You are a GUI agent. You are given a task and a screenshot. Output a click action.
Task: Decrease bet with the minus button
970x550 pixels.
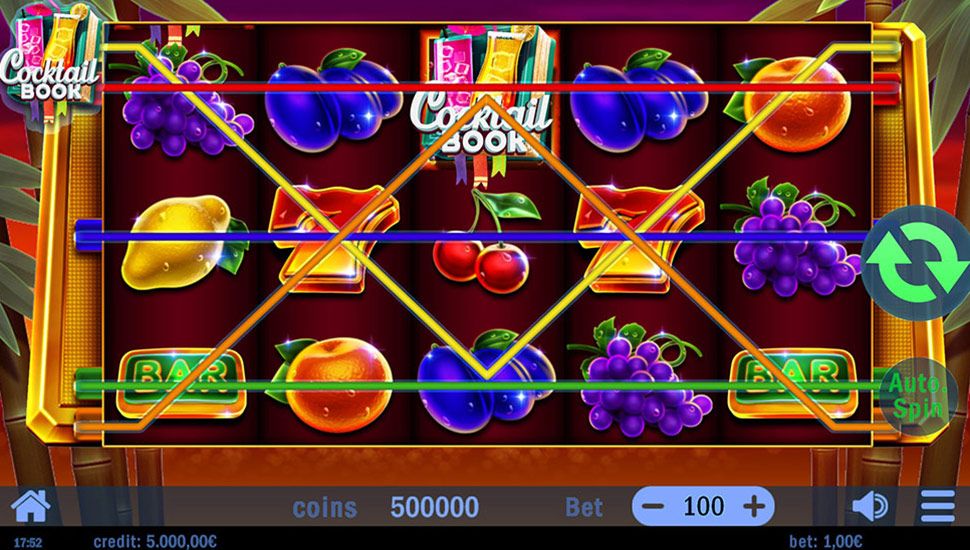click(x=653, y=507)
